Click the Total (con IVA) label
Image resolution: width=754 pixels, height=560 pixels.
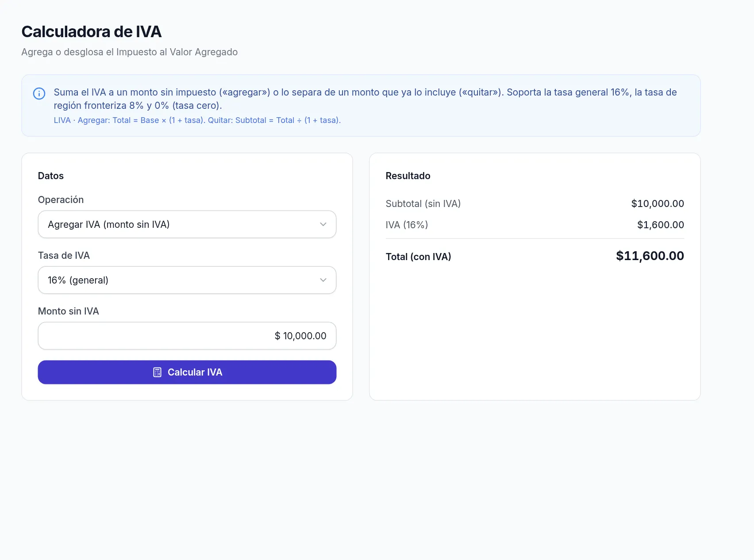(418, 257)
